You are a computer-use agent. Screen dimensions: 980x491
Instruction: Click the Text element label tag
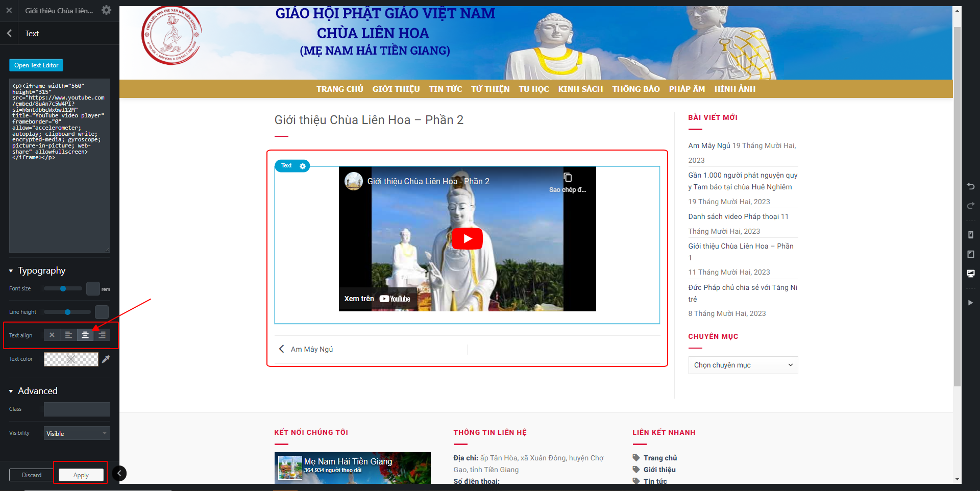point(286,166)
